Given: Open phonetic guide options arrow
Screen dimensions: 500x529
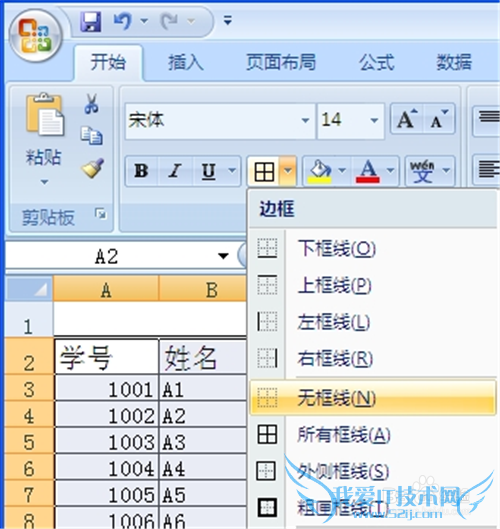Looking at the screenshot, I should (446, 171).
